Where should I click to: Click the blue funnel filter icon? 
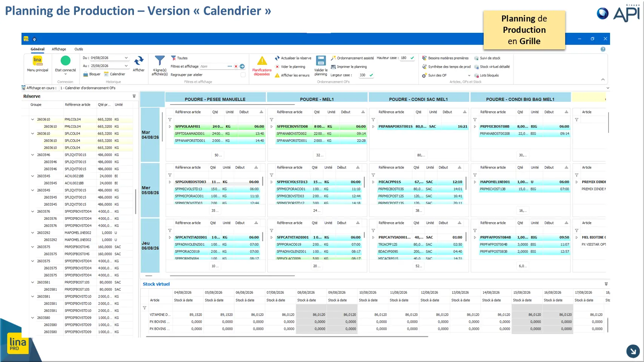[x=160, y=61]
